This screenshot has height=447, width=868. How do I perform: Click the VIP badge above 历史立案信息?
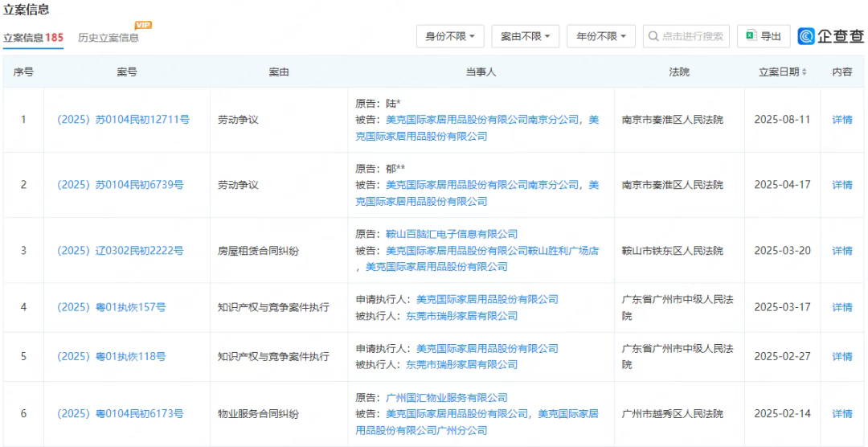click(x=143, y=25)
